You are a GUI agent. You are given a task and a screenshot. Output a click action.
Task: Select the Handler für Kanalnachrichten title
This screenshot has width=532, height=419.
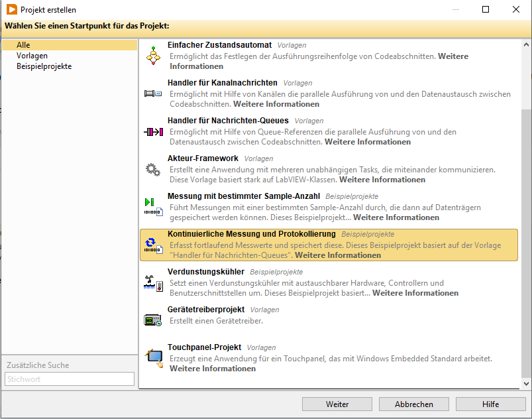(223, 82)
